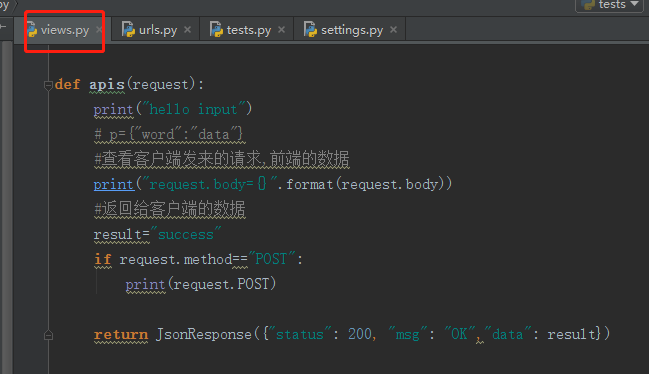Viewport: 649px width, 374px height.
Task: Click the fold end marker beside return line
Action: (x=48, y=335)
